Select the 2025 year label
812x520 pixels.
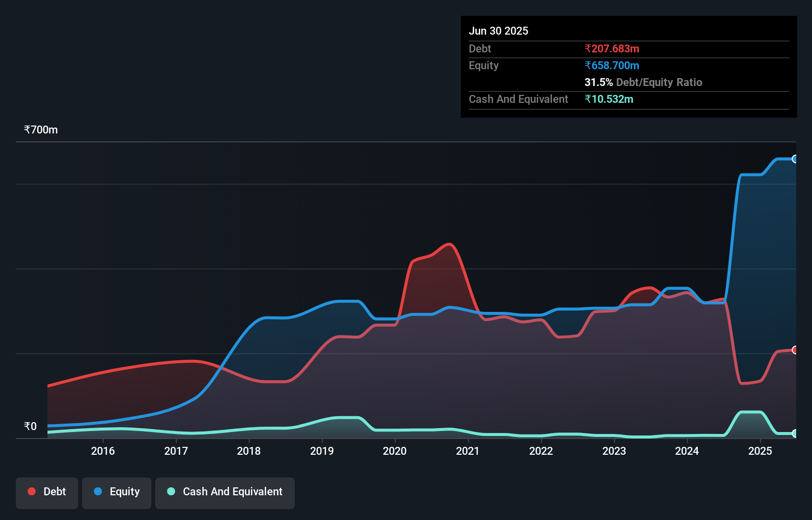click(761, 451)
